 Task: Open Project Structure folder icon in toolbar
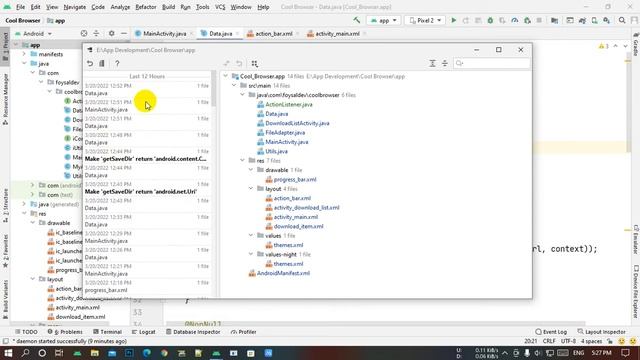click(x=554, y=20)
